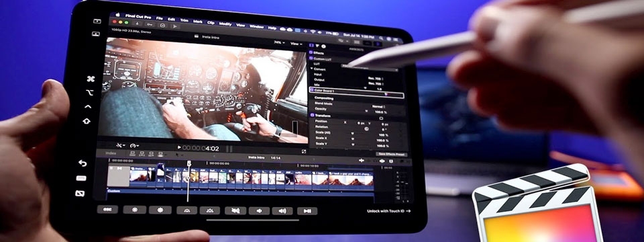
Task: Open the Color Board 1 color controls icon
Action: click(x=386, y=94)
